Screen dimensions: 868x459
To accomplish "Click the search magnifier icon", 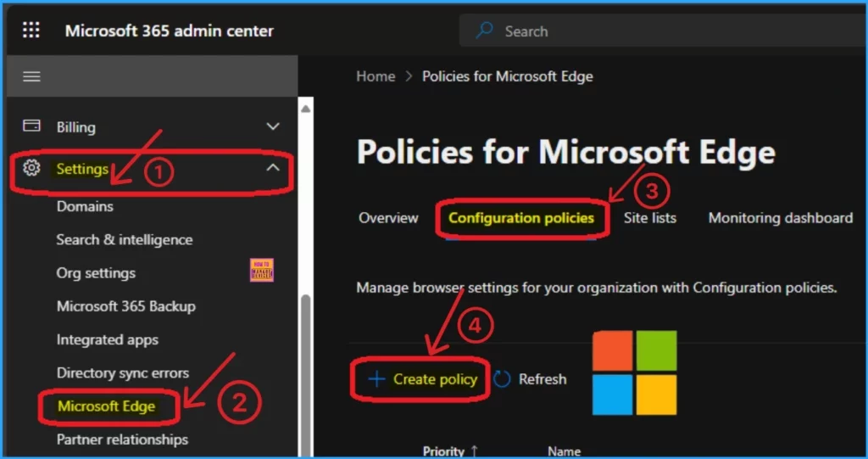I will pyautogui.click(x=484, y=31).
